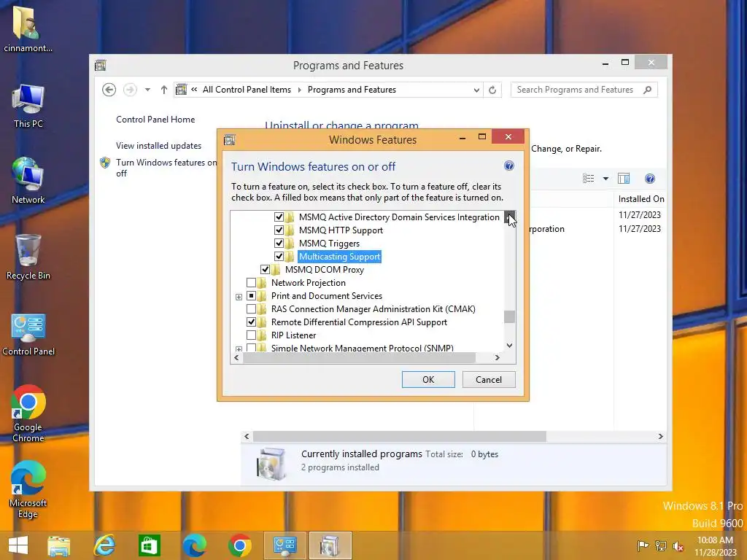Uncheck MSMQ DCOM Proxy checkbox
Image resolution: width=747 pixels, height=560 pixels.
265,270
